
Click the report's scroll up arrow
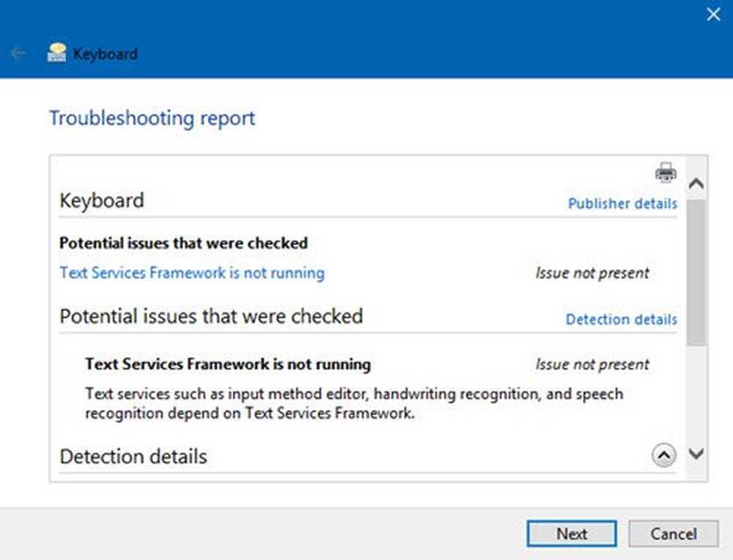click(696, 184)
